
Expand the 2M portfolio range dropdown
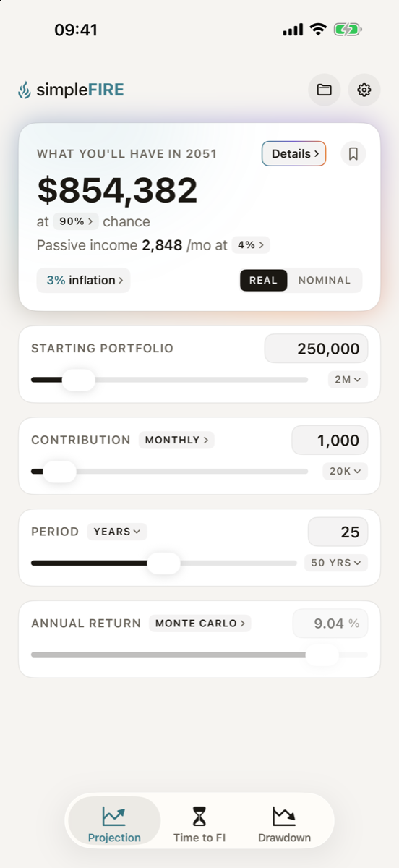tap(348, 379)
